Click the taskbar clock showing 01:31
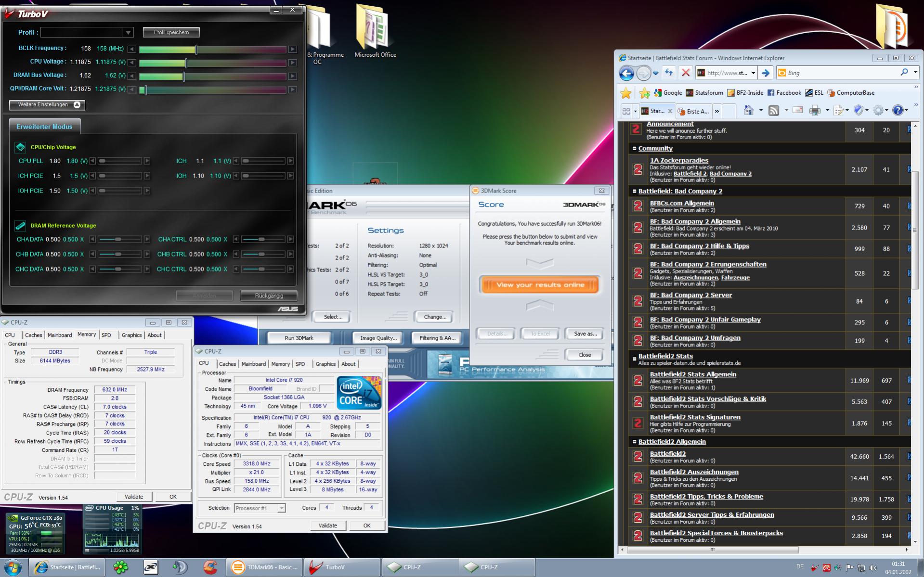 coord(898,568)
